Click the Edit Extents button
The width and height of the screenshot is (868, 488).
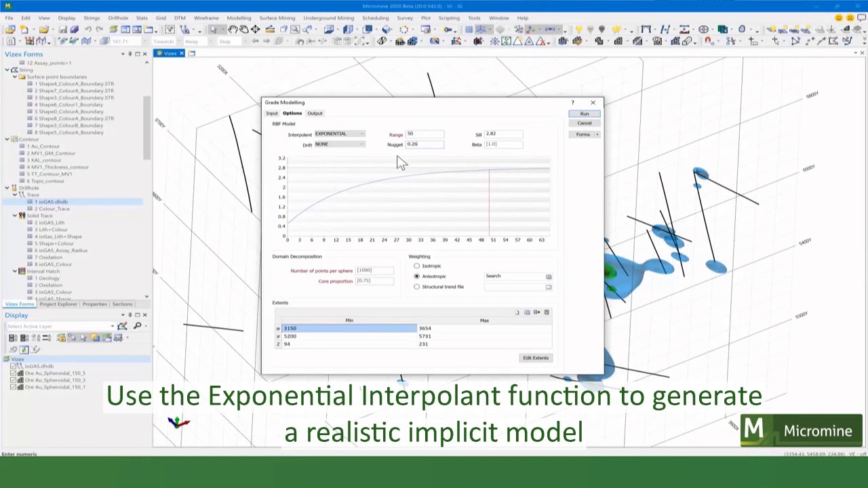click(536, 358)
